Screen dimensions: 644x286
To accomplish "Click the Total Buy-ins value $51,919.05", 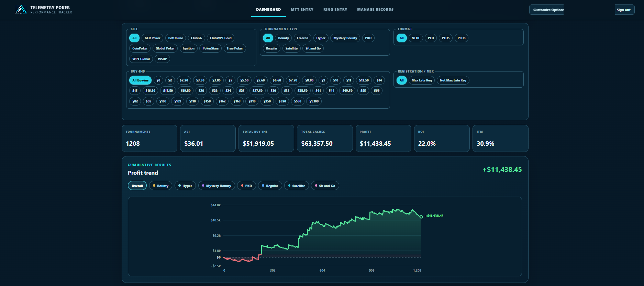I will [258, 144].
